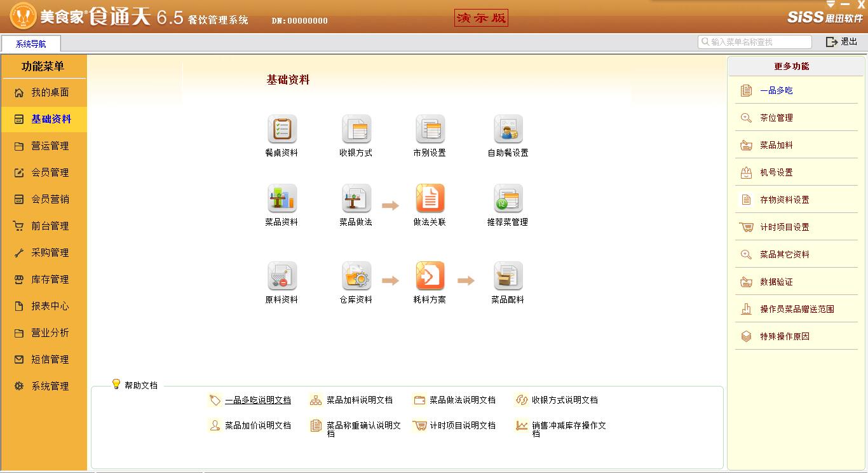Switch to the 系统导航 tab
Screen dimensions: 868x473
tap(31, 44)
